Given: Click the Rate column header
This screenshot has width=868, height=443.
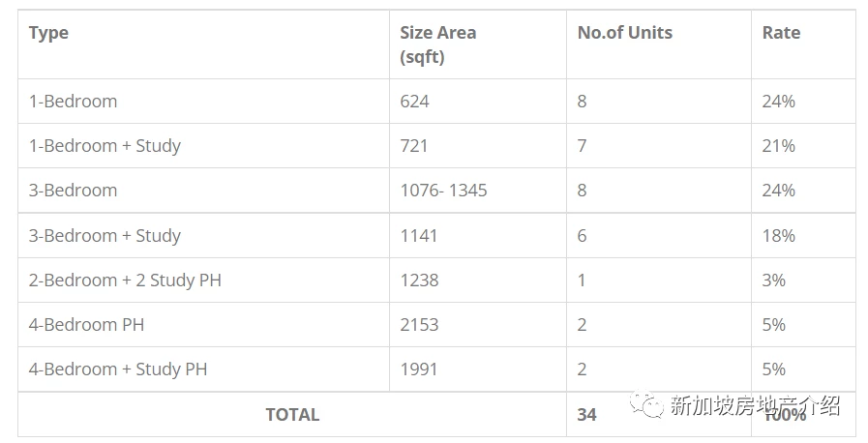Looking at the screenshot, I should click(x=781, y=33).
